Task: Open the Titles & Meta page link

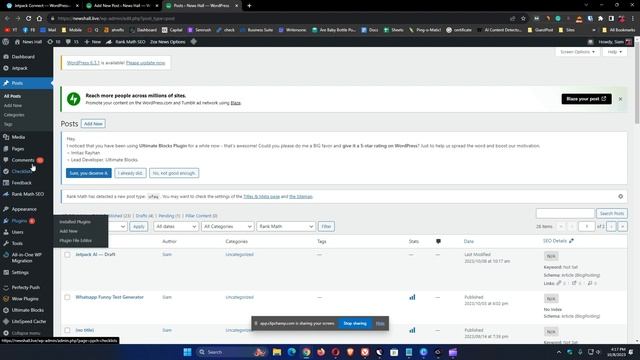Action: [x=261, y=196]
